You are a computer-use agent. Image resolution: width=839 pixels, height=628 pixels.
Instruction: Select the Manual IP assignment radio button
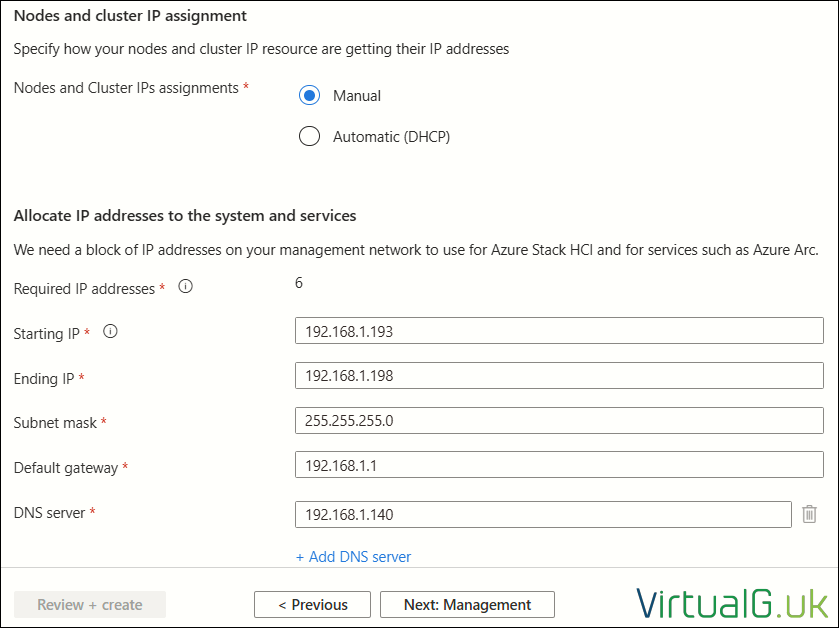click(x=309, y=95)
